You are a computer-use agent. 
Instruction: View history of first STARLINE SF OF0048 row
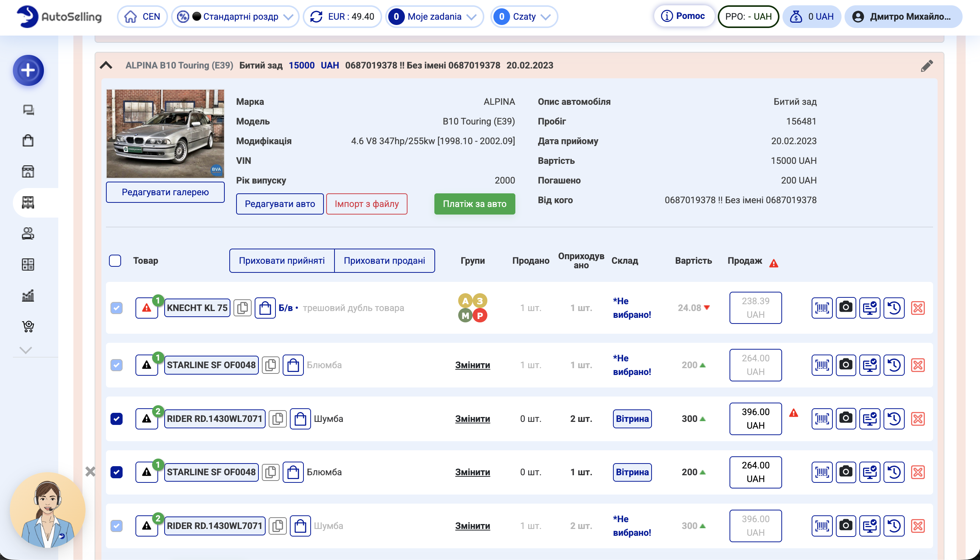[x=893, y=365]
